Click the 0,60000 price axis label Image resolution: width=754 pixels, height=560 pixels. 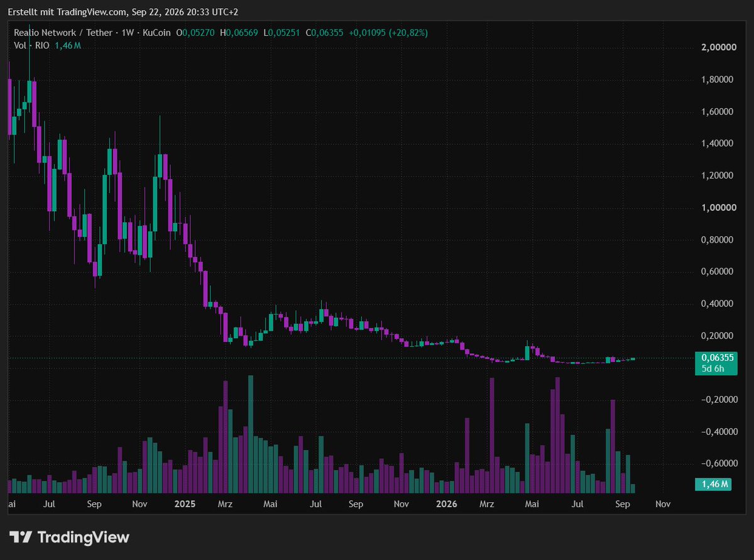(718, 272)
